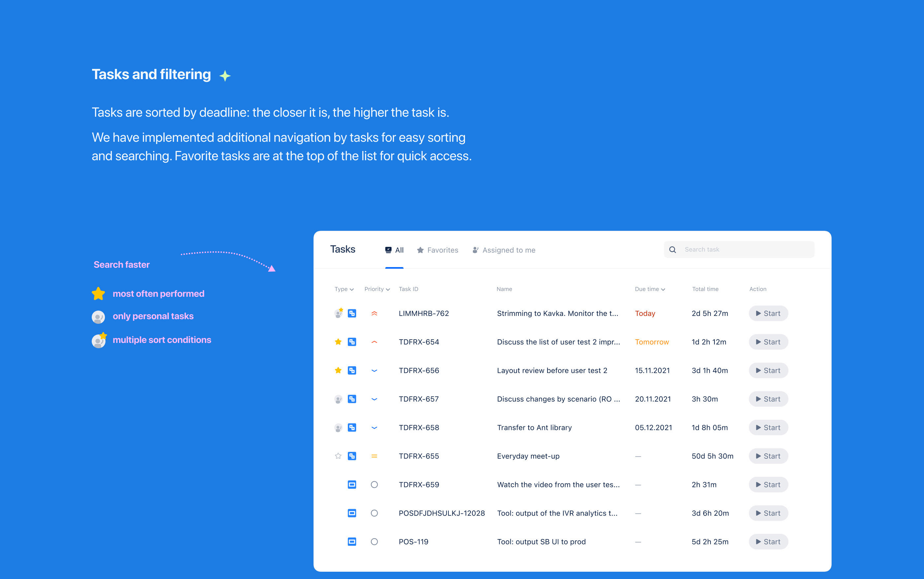Expand the Priority sort dropdown

[377, 289]
